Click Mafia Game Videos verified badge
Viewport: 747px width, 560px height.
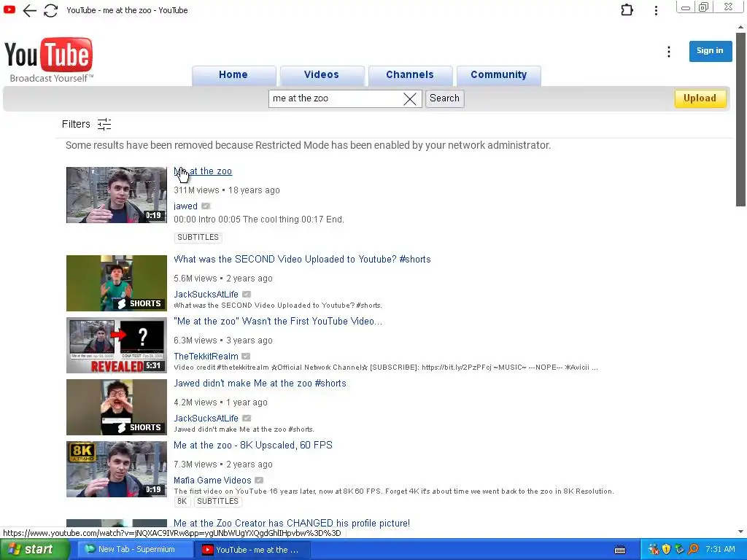pyautogui.click(x=259, y=480)
